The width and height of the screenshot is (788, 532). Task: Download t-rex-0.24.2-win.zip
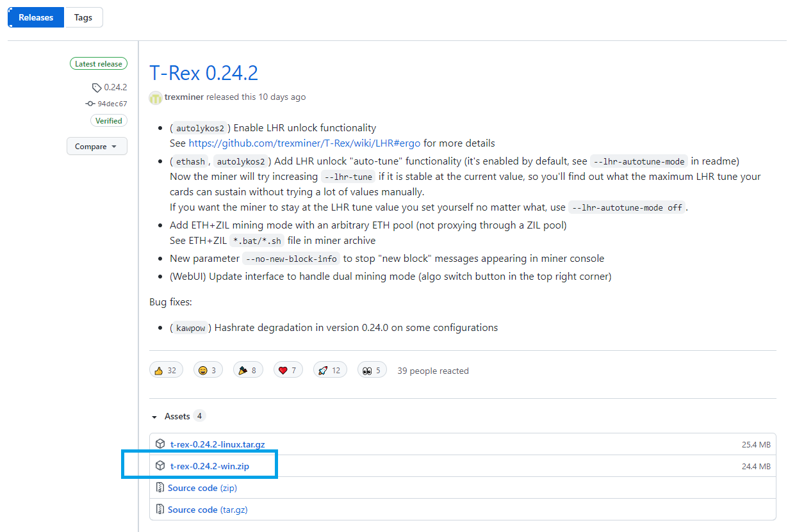[x=209, y=466]
